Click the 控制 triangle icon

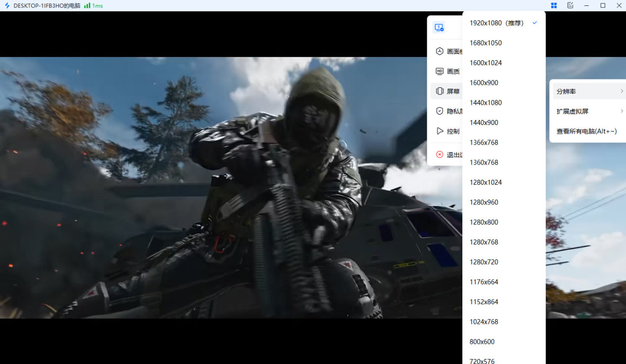(440, 131)
